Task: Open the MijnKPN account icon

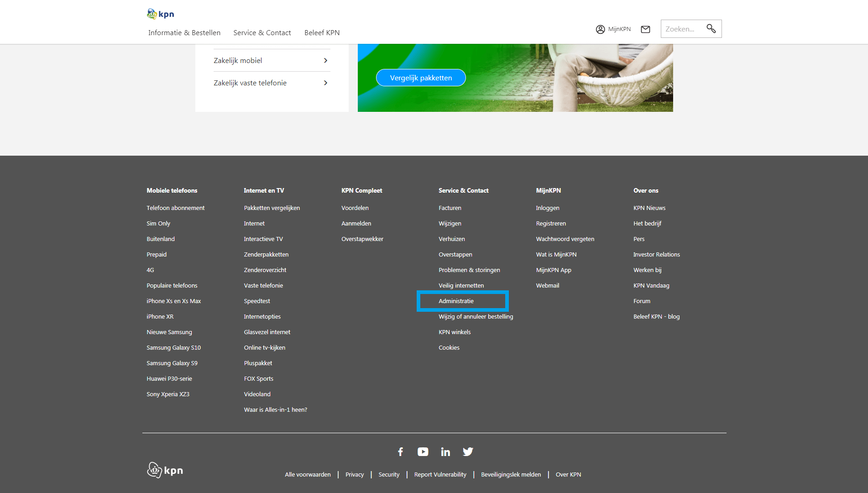Action: 600,29
